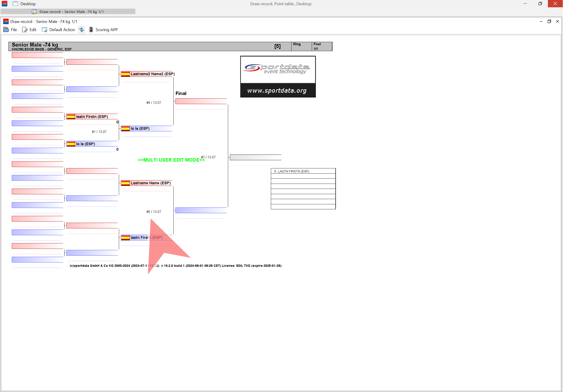The width and height of the screenshot is (569, 392).
Task: Click the Desktop window icon in top bar
Action: [15, 4]
